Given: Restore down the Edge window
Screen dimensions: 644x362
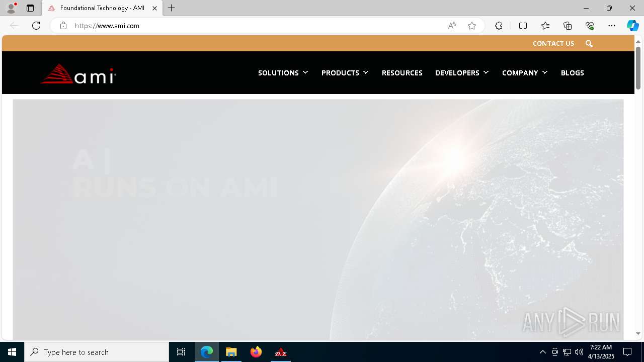Looking at the screenshot, I should pos(609,8).
